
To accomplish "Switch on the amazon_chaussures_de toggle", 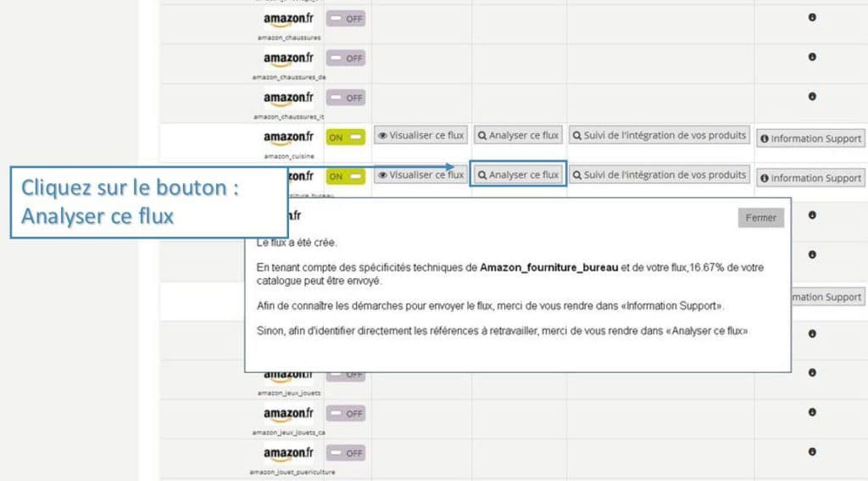I will (346, 59).
